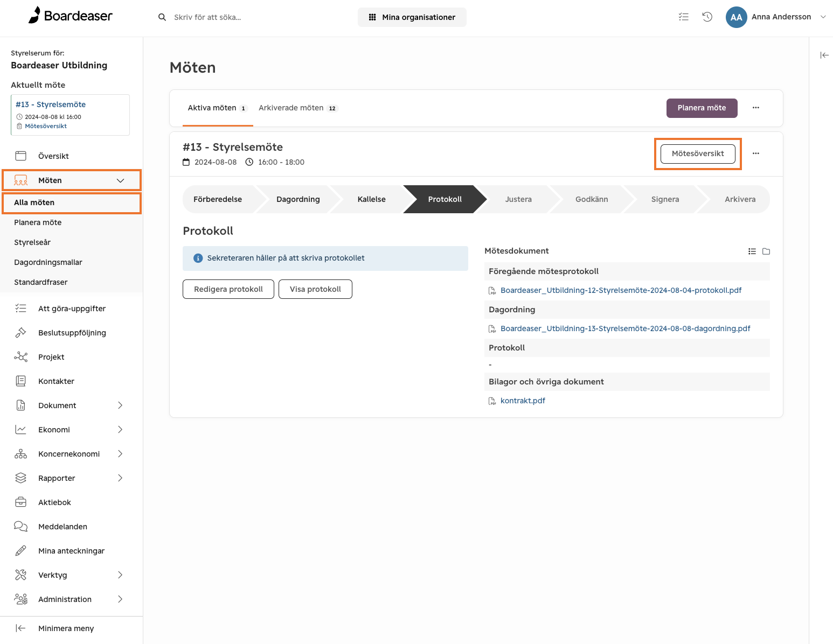The height and width of the screenshot is (644, 833).
Task: Click the Projekt nodes icon
Action: (21, 356)
